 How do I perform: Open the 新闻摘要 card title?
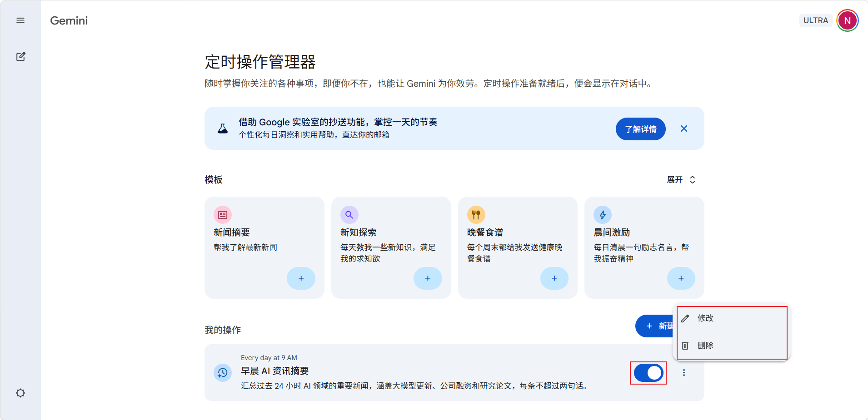[232, 232]
